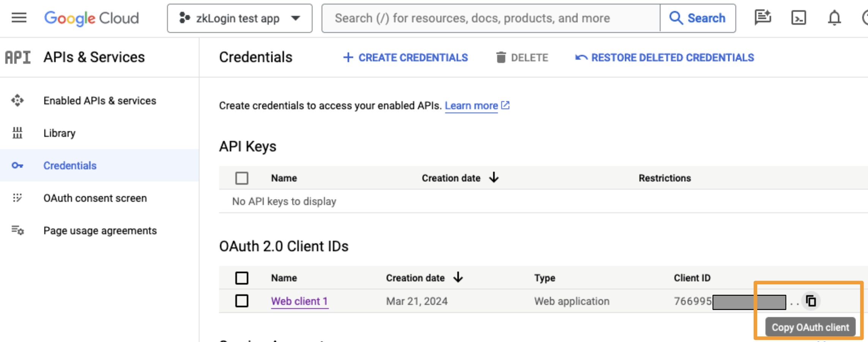The image size is (868, 342).
Task: Open the chat assistant icon
Action: coord(762,18)
